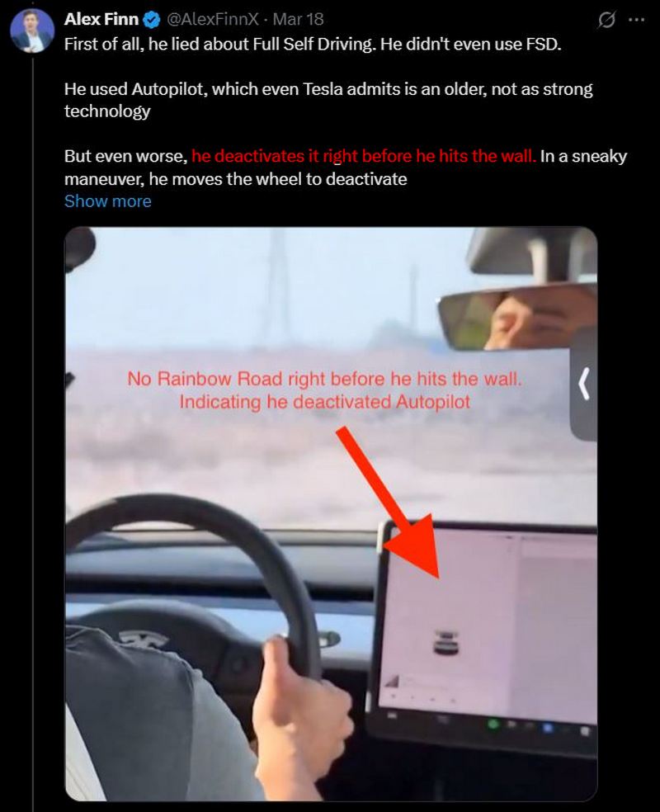Open Alex Finn's profile avatar
The width and height of the screenshot is (660, 812).
32,31
